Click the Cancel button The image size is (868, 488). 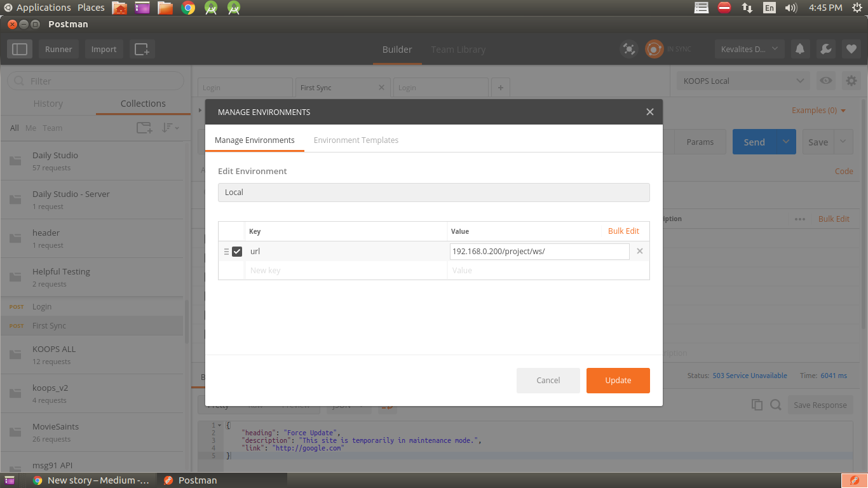click(x=548, y=381)
